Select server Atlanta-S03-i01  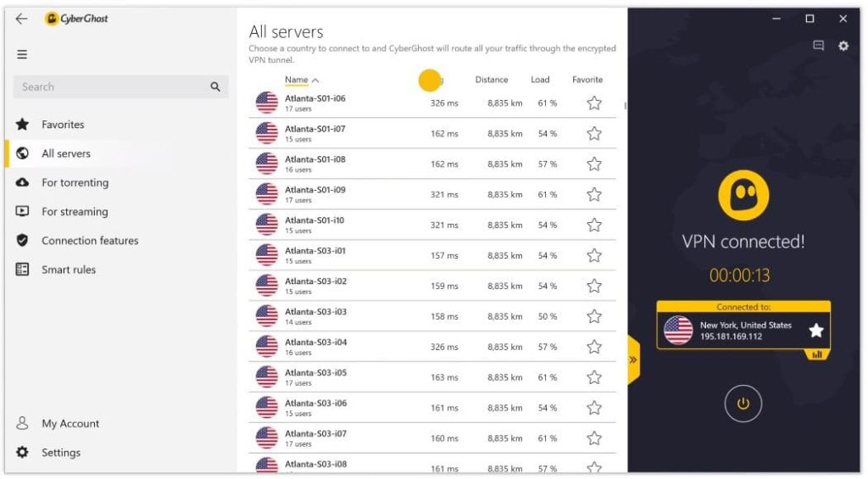tap(432, 255)
